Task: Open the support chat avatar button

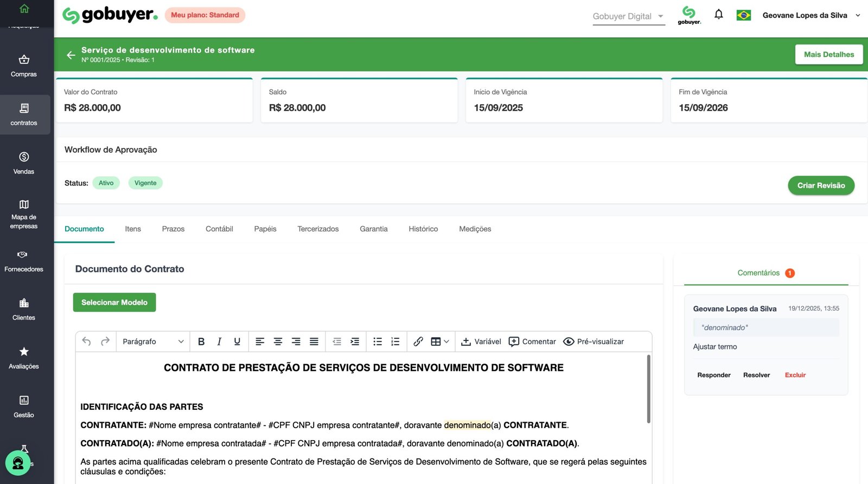Action: point(18,463)
